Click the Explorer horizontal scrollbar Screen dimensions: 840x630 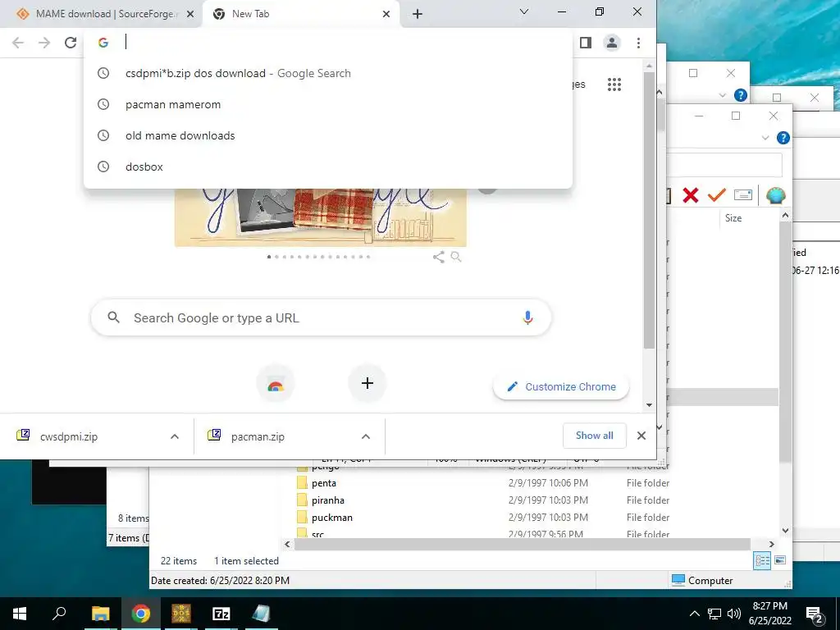click(x=523, y=545)
